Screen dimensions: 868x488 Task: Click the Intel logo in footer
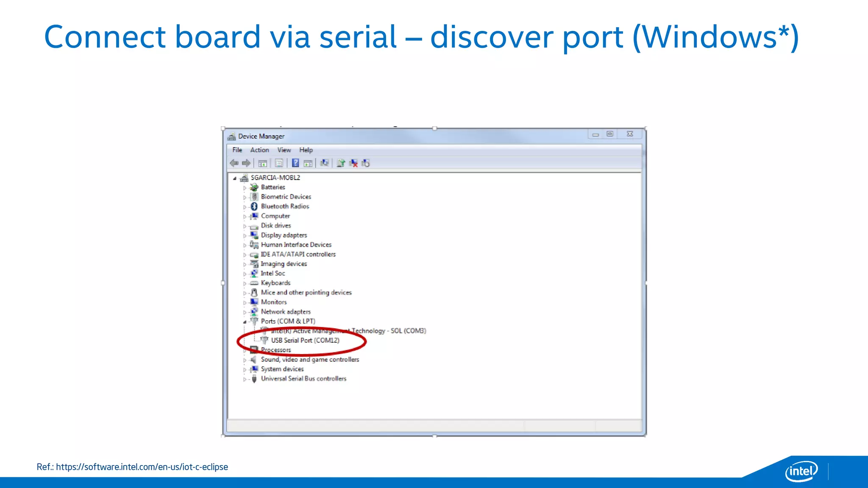801,471
